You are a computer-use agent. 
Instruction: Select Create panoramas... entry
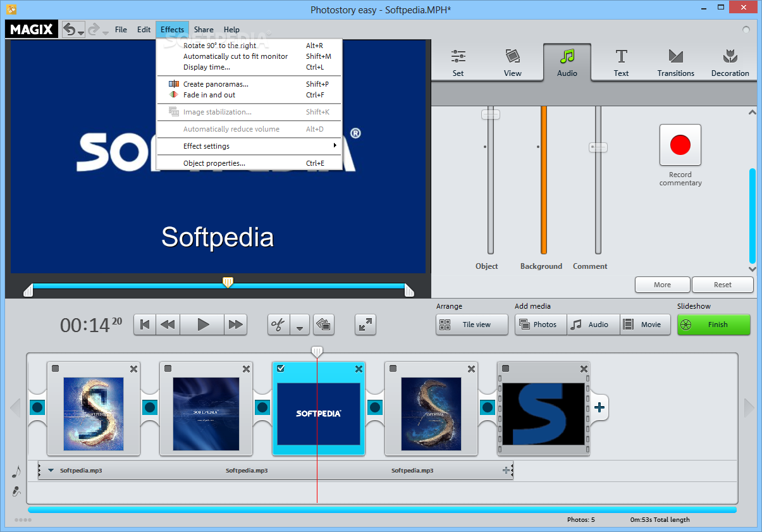[x=249, y=84]
